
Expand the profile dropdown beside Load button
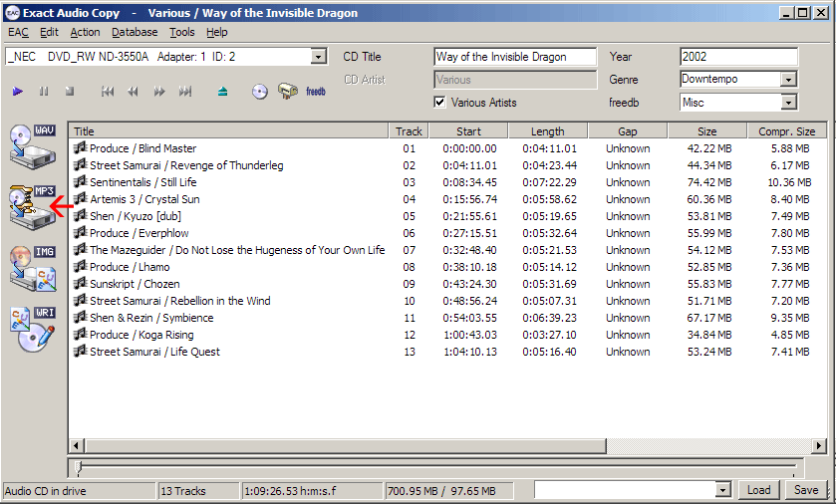click(722, 490)
